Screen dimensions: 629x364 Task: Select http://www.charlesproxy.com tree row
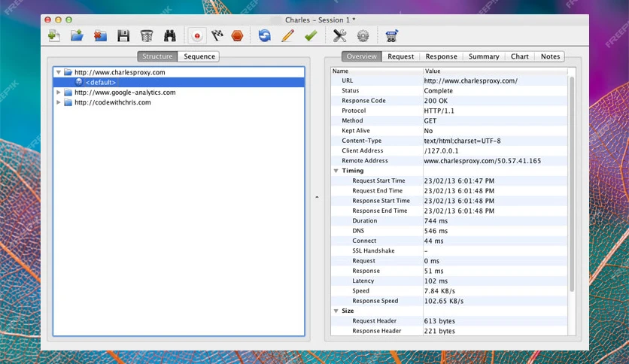click(x=179, y=72)
